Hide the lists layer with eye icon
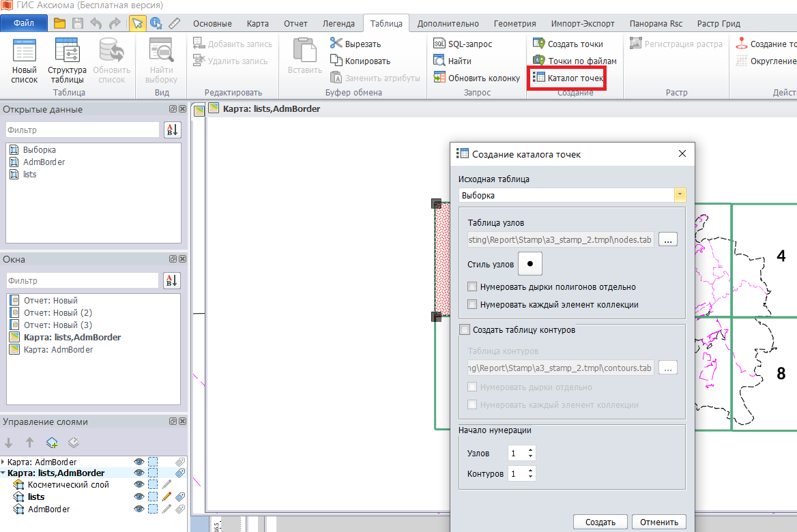This screenshot has height=532, width=797. pyautogui.click(x=139, y=497)
